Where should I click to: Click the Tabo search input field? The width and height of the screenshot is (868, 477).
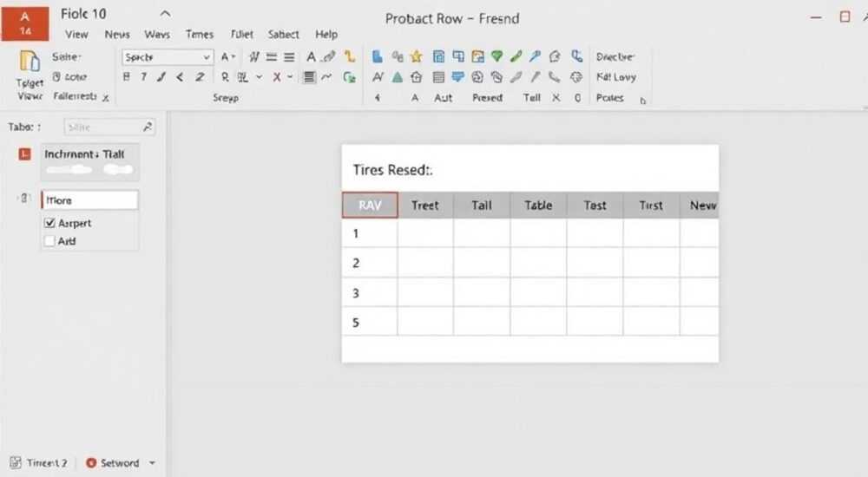point(109,127)
